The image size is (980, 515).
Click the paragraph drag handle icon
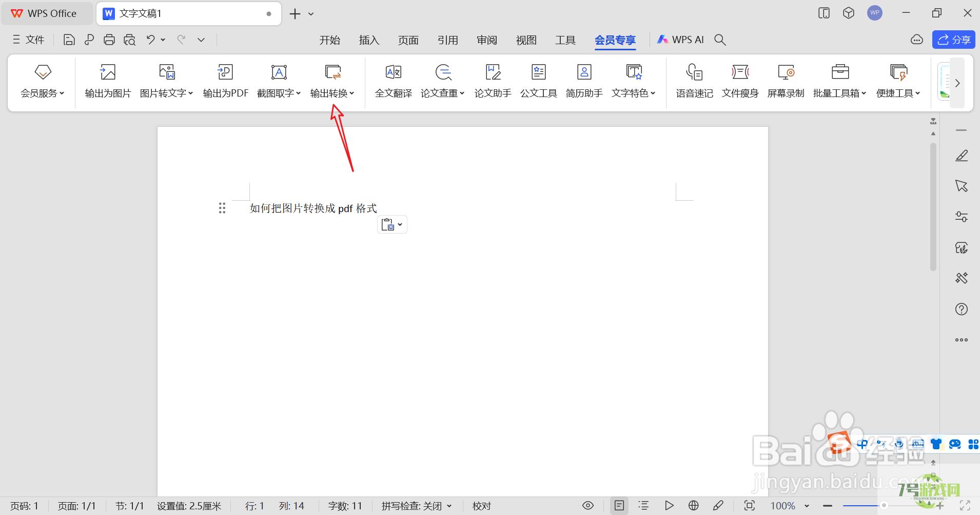pyautogui.click(x=222, y=208)
